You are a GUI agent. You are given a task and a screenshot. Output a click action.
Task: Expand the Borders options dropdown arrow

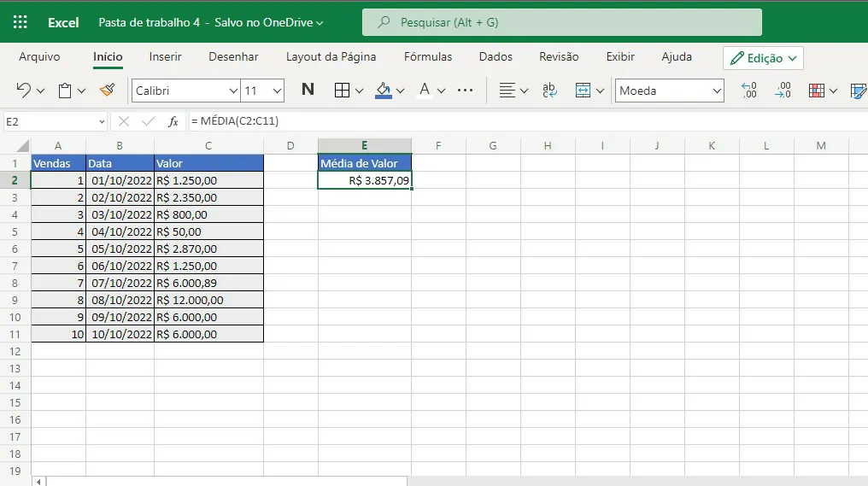point(359,91)
